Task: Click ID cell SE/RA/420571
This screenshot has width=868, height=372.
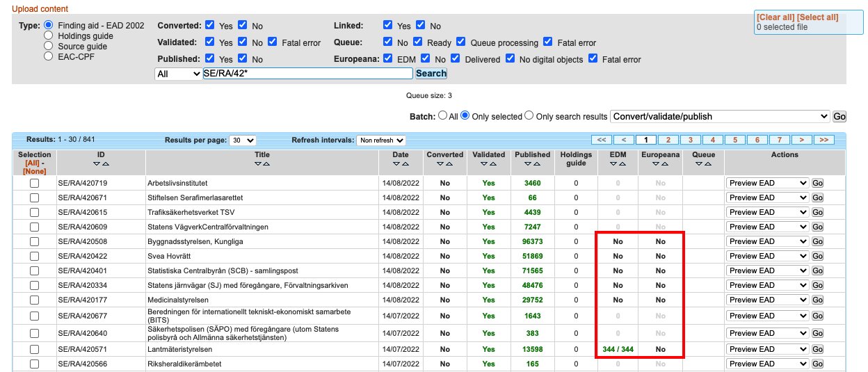Action: [83, 349]
